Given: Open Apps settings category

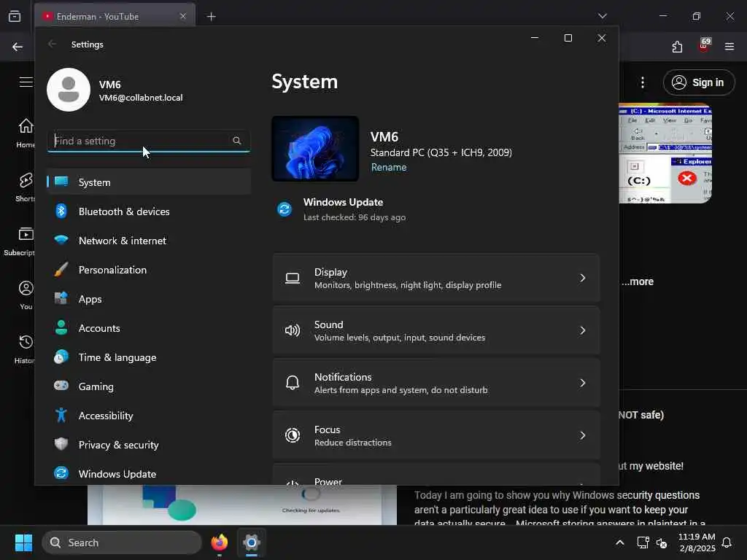Looking at the screenshot, I should 149,299.
